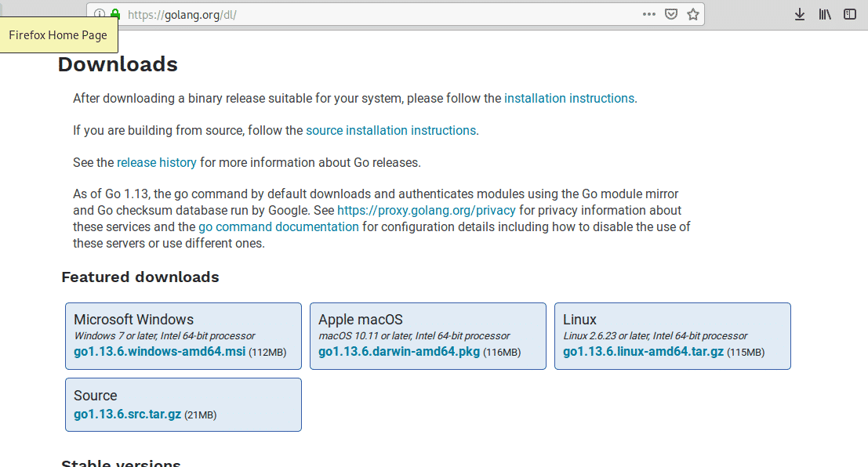Open the Downloads arrow toolbar icon
The width and height of the screenshot is (868, 467).
(799, 14)
